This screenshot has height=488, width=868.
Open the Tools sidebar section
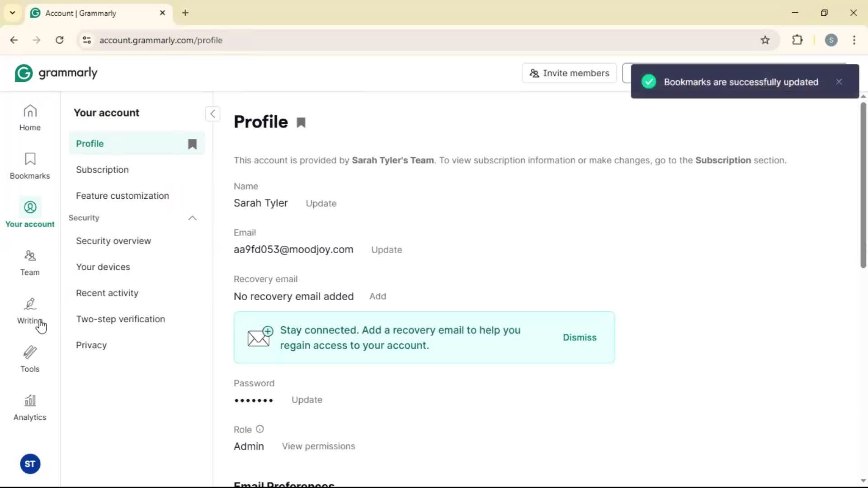pos(30,359)
